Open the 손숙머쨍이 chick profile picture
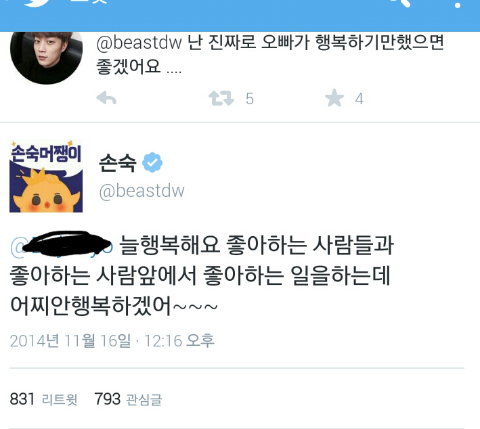The width and height of the screenshot is (480, 429). pos(46,176)
